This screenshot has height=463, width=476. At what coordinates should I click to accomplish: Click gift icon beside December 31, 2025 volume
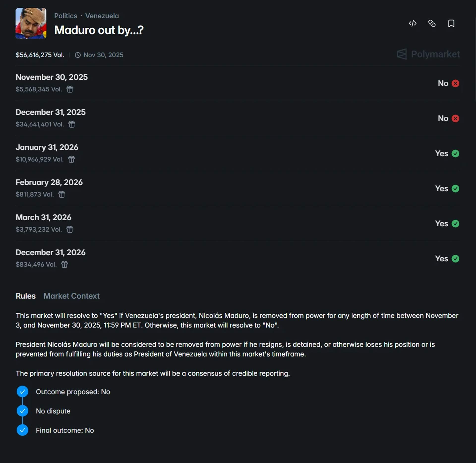(72, 124)
